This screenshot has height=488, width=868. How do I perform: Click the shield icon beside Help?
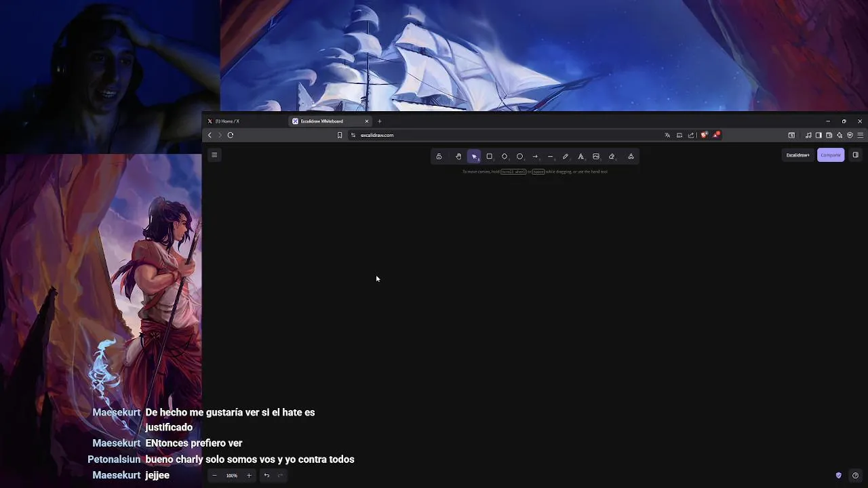tap(839, 476)
